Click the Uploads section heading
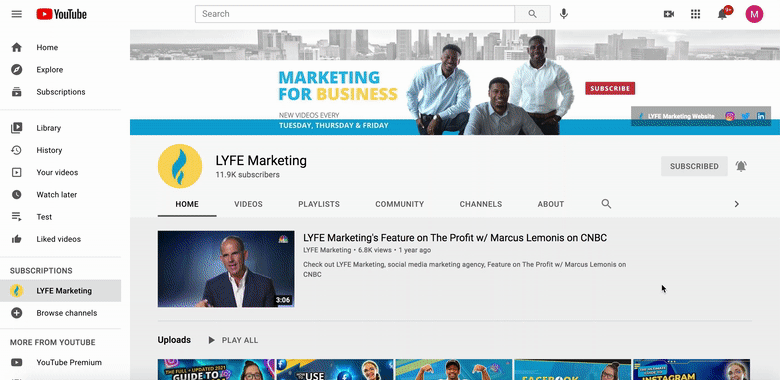This screenshot has height=380, width=780. click(x=174, y=340)
